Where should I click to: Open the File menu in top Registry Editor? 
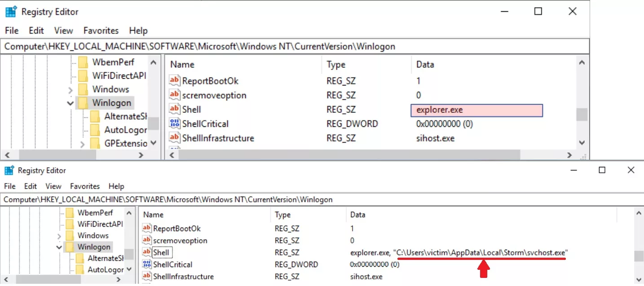(x=12, y=31)
